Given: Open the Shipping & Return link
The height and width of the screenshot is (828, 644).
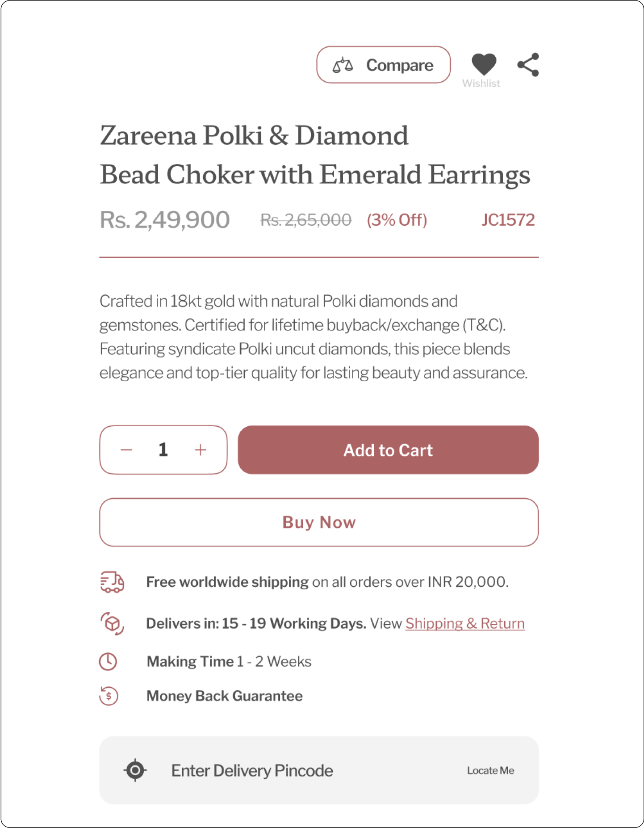Looking at the screenshot, I should tap(465, 623).
